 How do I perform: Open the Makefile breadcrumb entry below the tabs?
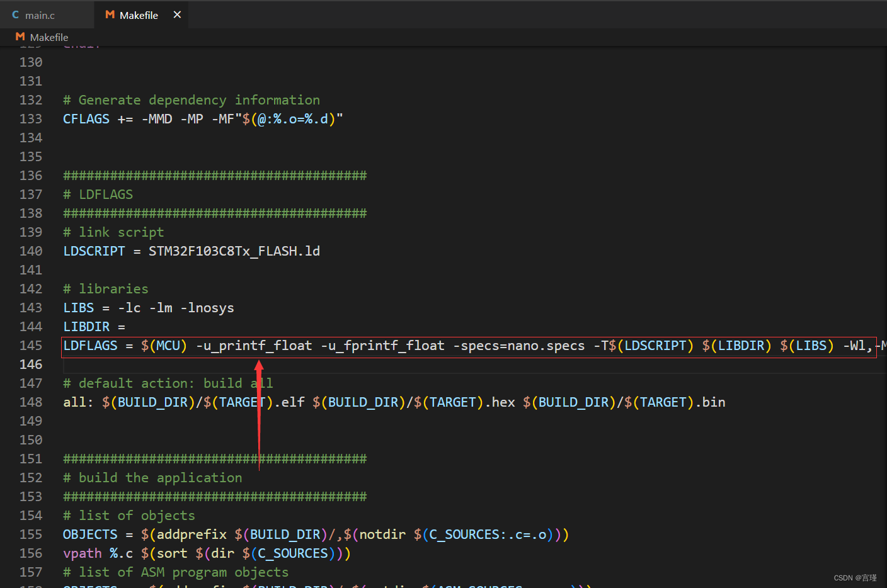click(x=50, y=37)
